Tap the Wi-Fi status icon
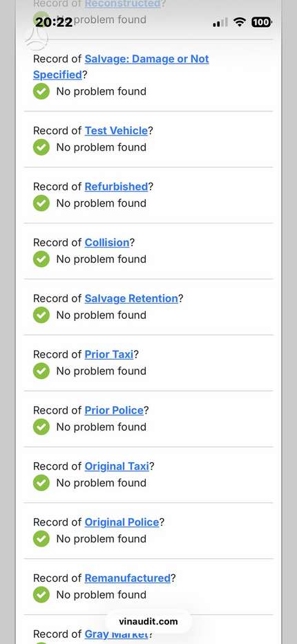 (x=239, y=21)
